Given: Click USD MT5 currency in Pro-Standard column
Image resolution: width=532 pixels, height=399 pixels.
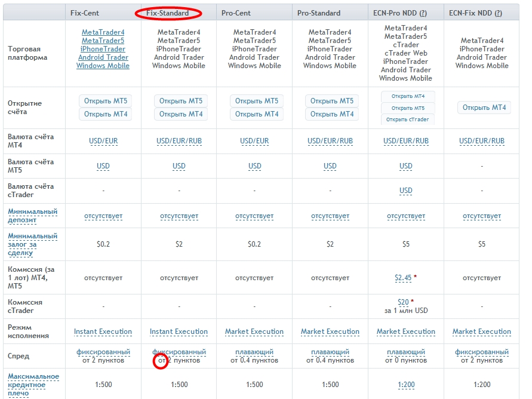Looking at the screenshot, I should [x=330, y=166].
